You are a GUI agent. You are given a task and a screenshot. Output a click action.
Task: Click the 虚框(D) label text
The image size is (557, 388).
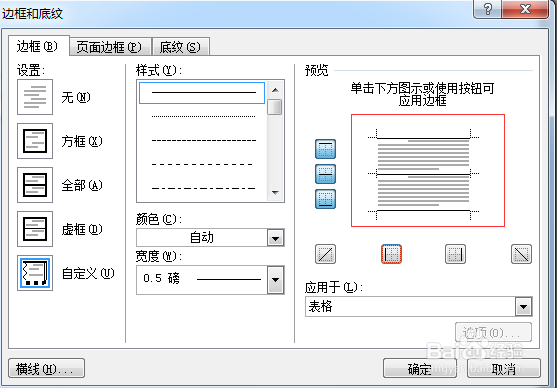click(82, 229)
